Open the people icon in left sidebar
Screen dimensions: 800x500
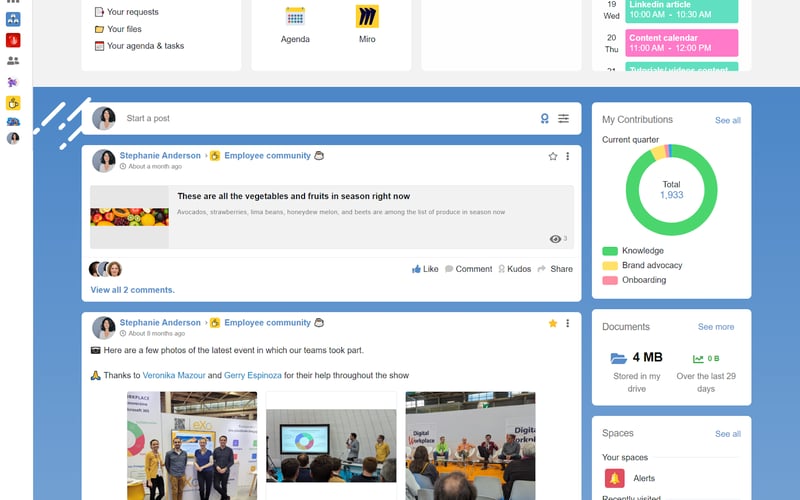[x=13, y=61]
